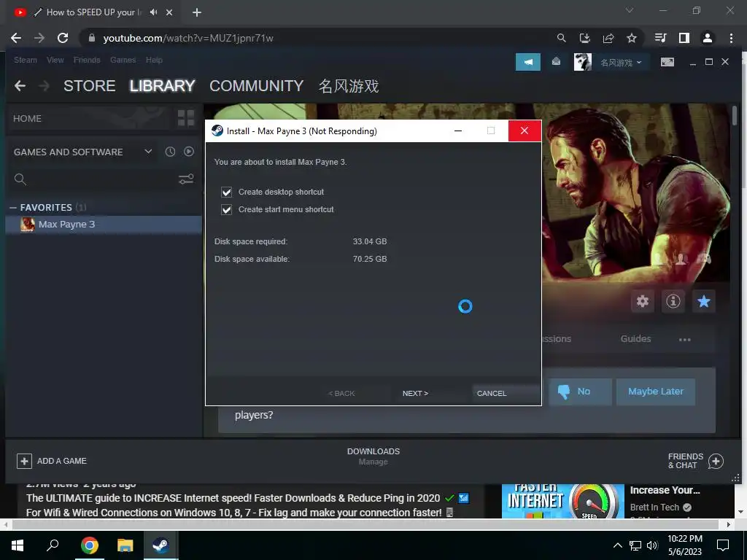Open game info icon for Max Payne 3
This screenshot has height=560, width=747.
coord(673,301)
